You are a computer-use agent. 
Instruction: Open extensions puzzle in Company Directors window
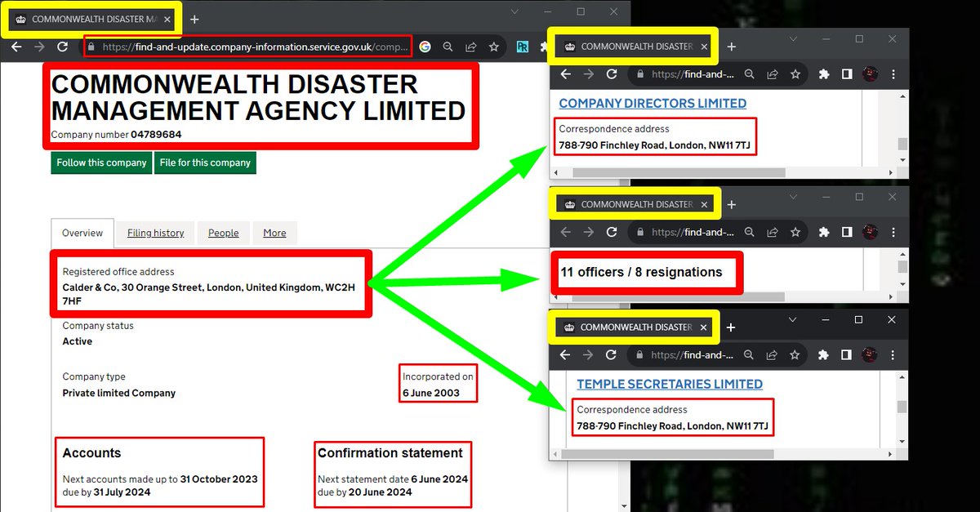point(824,74)
